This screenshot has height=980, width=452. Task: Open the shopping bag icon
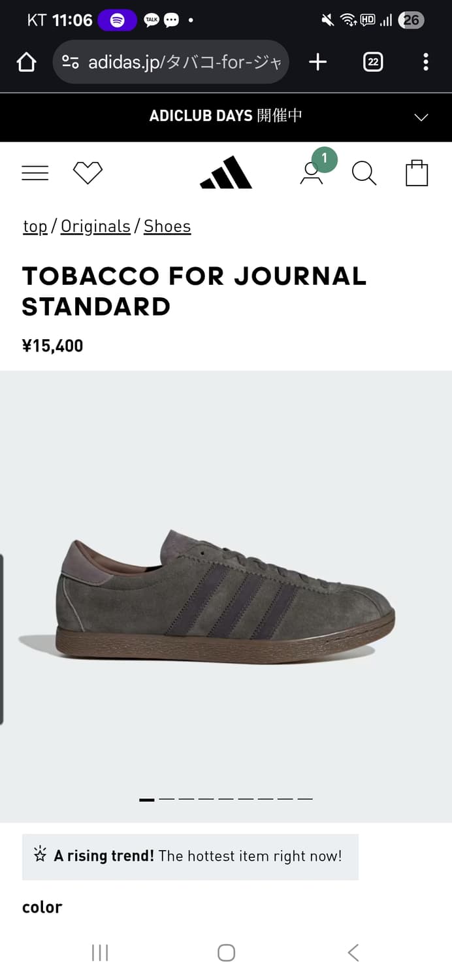[x=417, y=173]
